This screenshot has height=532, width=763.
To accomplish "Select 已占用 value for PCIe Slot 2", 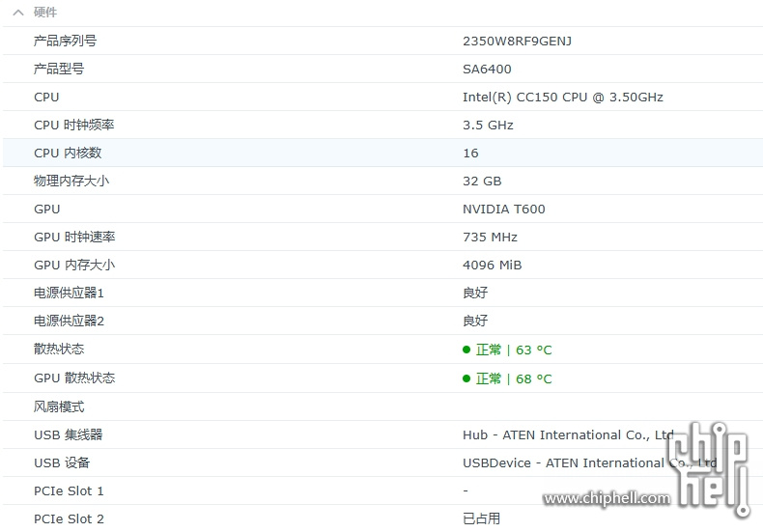I will tap(481, 518).
